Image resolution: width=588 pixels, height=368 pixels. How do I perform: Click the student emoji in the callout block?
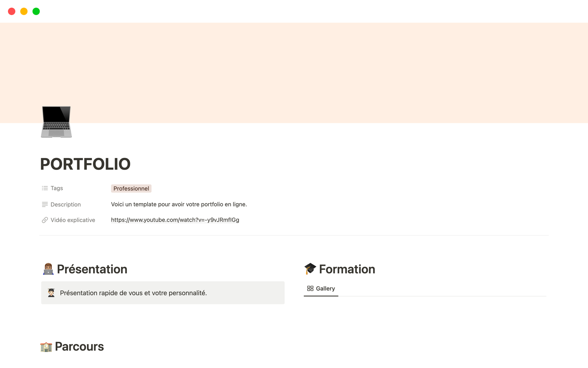pyautogui.click(x=51, y=293)
